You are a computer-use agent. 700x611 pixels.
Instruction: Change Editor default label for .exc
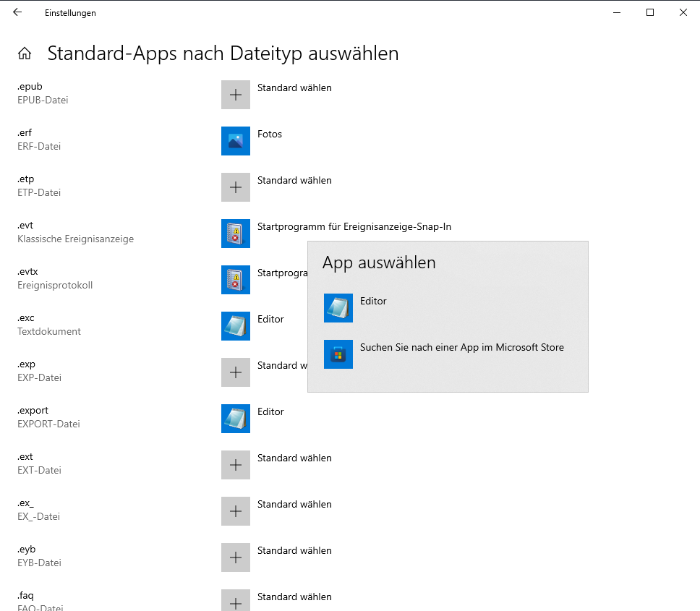tap(270, 319)
